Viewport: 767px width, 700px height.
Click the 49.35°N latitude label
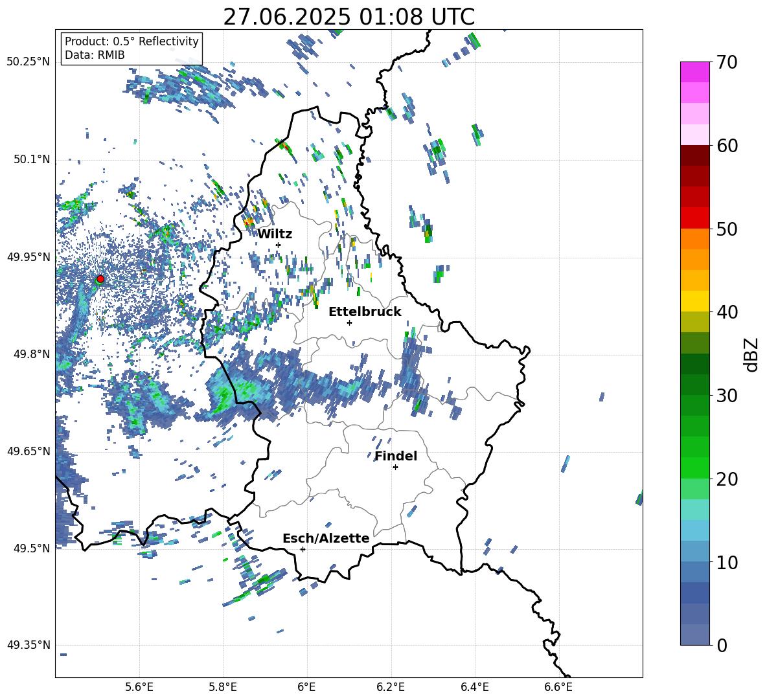29,645
